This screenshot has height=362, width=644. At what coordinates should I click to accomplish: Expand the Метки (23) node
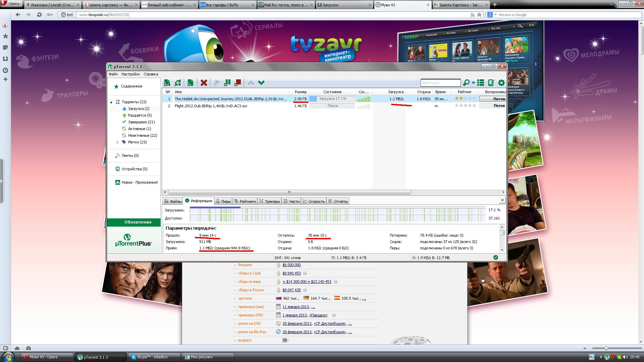pyautogui.click(x=117, y=142)
